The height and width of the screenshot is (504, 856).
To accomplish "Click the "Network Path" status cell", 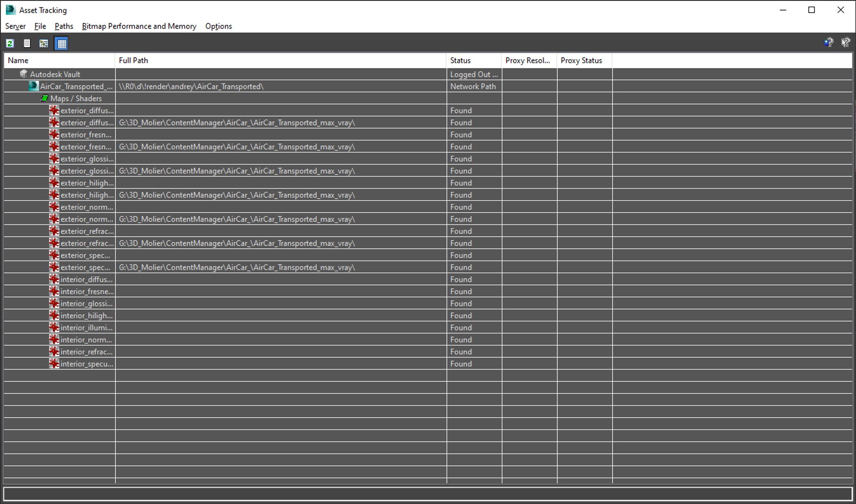I will coord(473,86).
